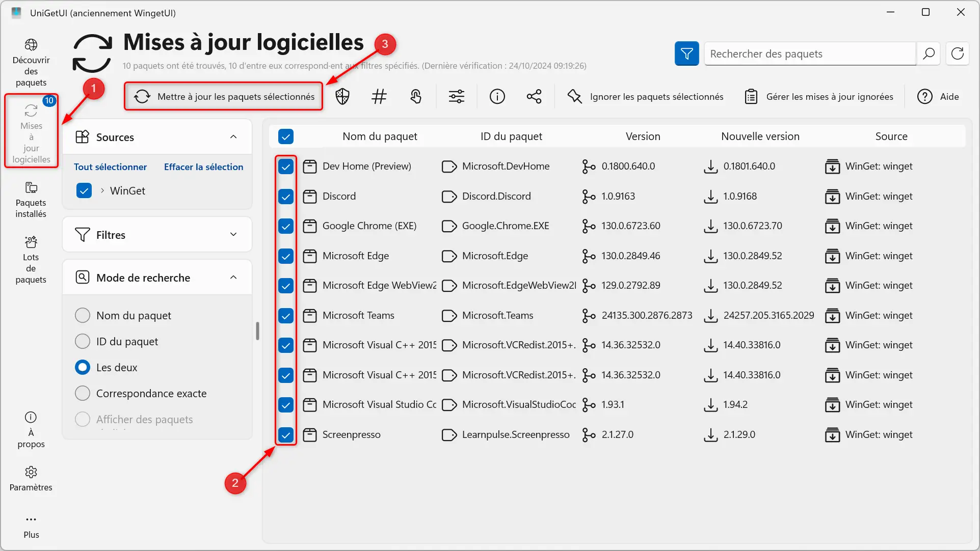The image size is (980, 551).
Task: Click the tag icon beside Google.Chrome.EXE
Action: (x=449, y=226)
